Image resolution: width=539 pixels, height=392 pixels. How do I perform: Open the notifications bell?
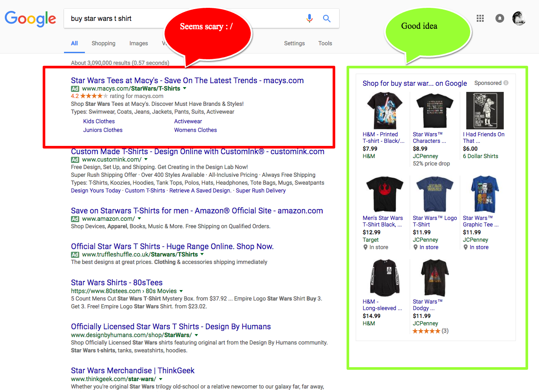500,18
